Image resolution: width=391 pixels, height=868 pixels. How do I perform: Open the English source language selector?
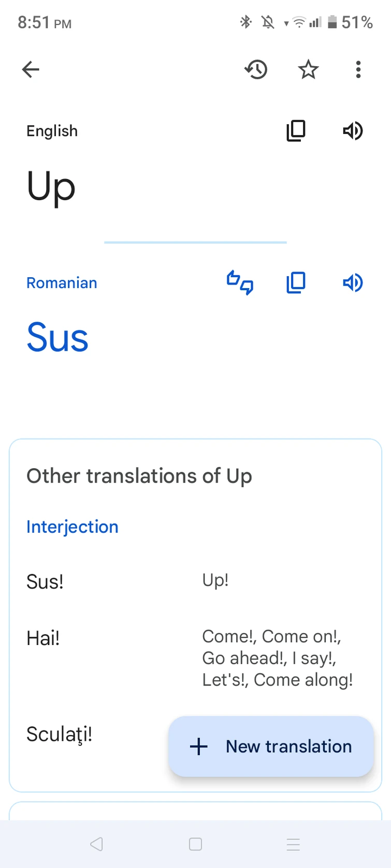click(52, 131)
